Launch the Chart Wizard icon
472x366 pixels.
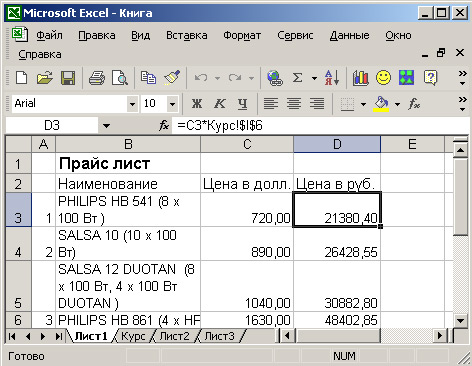[361, 78]
